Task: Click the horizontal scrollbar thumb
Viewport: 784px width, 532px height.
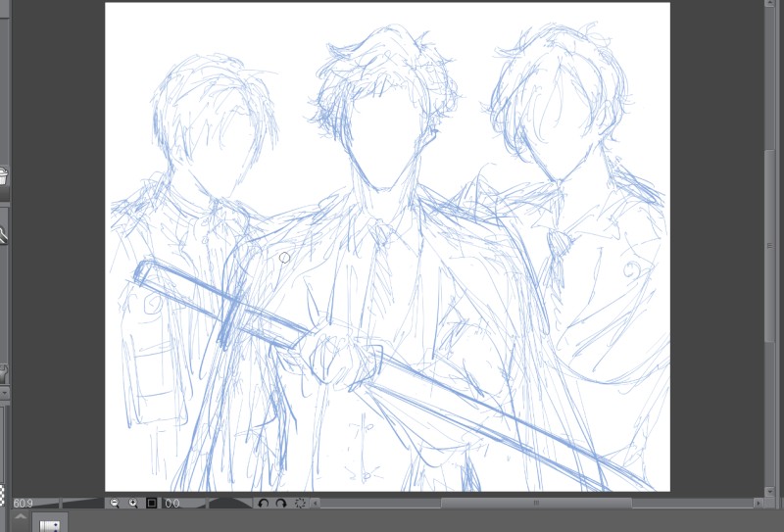Action: (x=536, y=503)
